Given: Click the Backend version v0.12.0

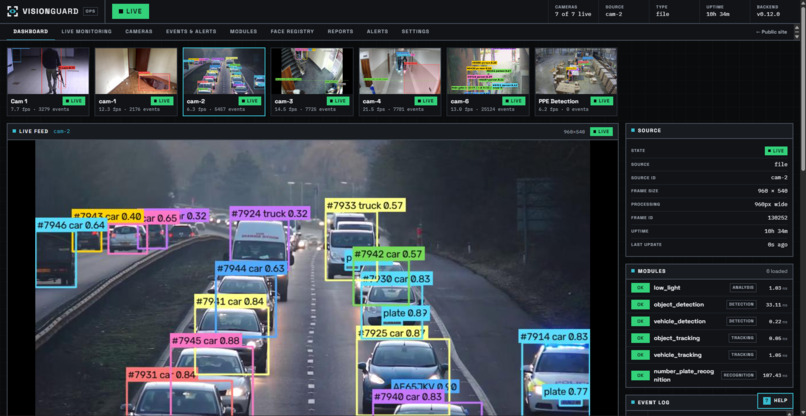Looking at the screenshot, I should (x=767, y=14).
